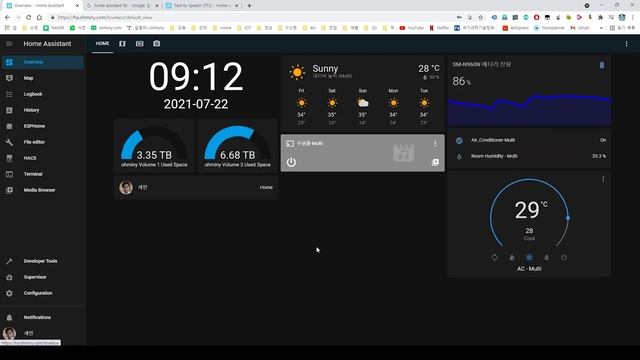Open the Netflix bookmark
Image resolution: width=640 pixels, height=360 pixels.
click(x=439, y=28)
